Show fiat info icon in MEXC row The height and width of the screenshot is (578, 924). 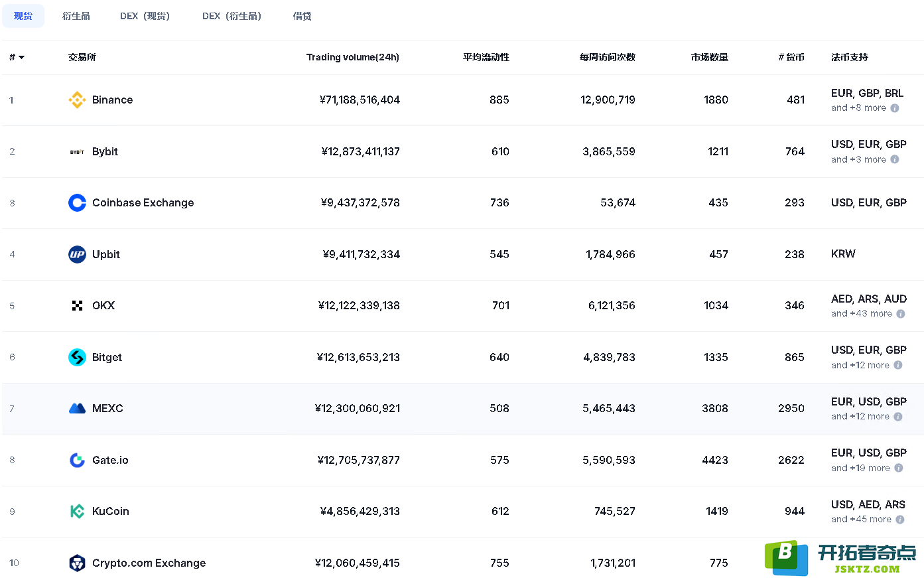tap(898, 417)
